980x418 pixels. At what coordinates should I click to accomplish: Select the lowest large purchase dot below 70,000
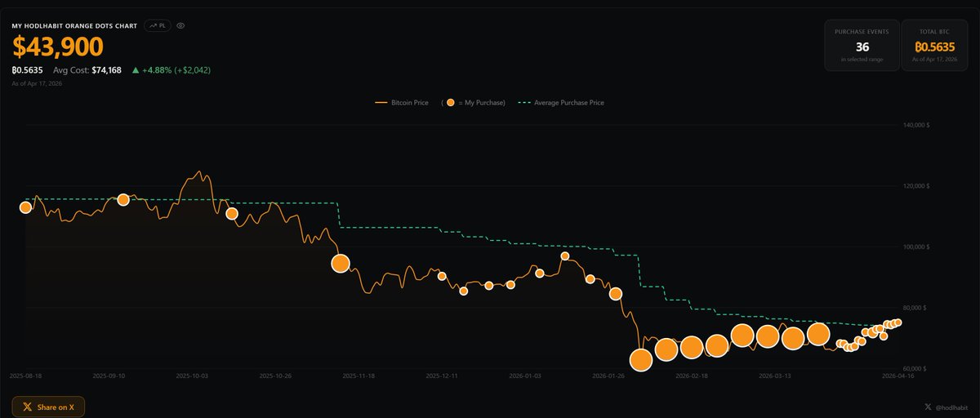[x=641, y=359]
